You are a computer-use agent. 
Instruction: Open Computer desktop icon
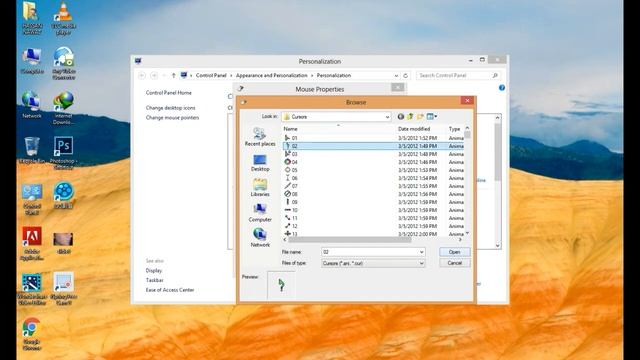(32, 61)
